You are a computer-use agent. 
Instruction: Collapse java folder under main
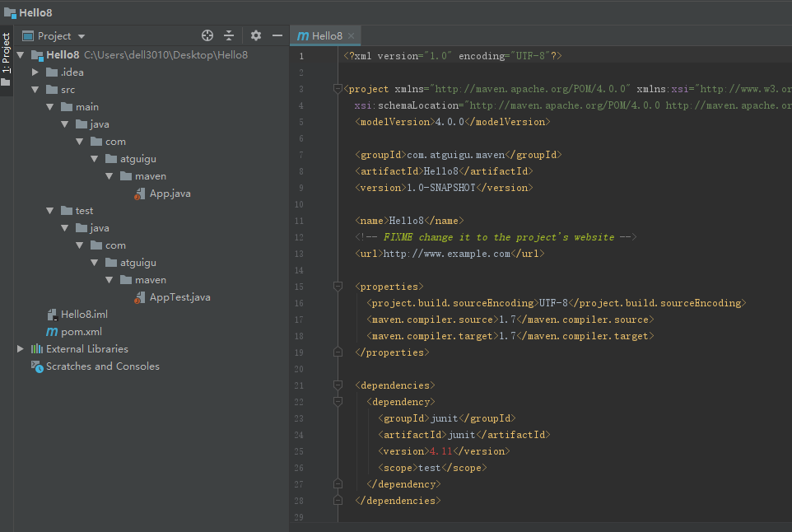click(x=65, y=124)
